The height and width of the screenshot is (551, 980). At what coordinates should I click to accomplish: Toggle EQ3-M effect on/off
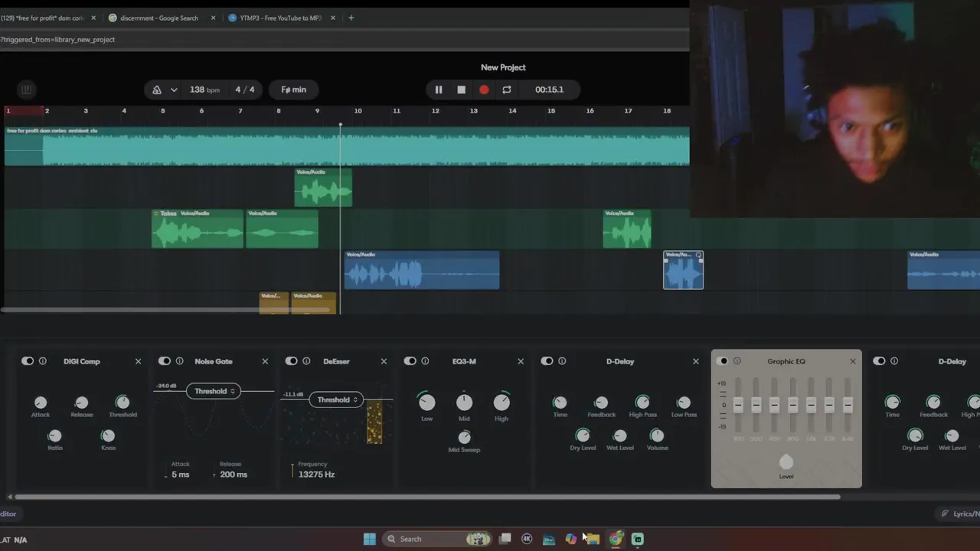pyautogui.click(x=410, y=361)
